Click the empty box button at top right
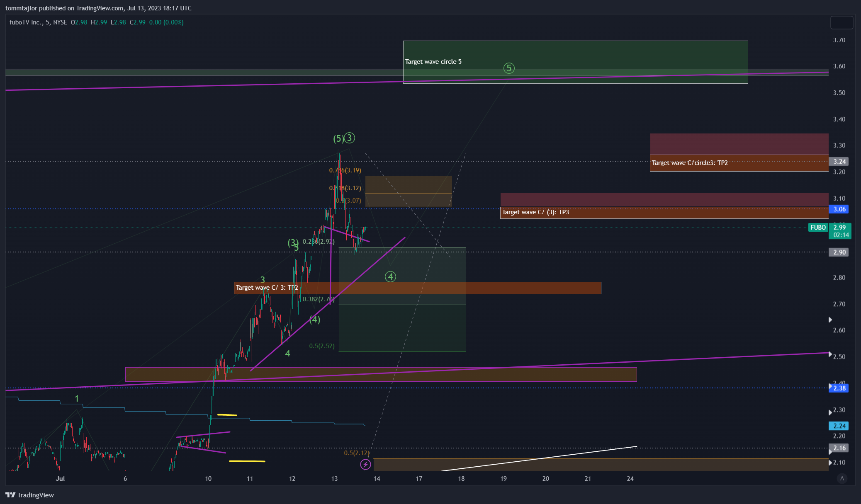Image resolution: width=861 pixels, height=504 pixels. click(842, 22)
